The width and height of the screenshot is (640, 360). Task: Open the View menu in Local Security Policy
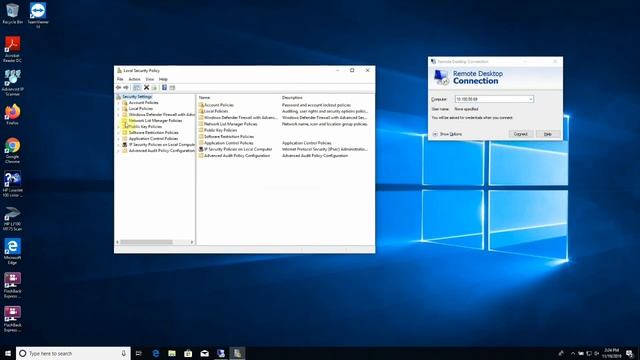pyautogui.click(x=150, y=79)
